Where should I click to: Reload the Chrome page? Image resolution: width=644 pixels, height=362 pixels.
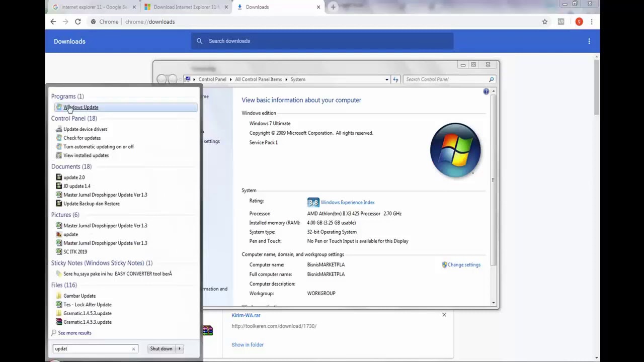78,22
